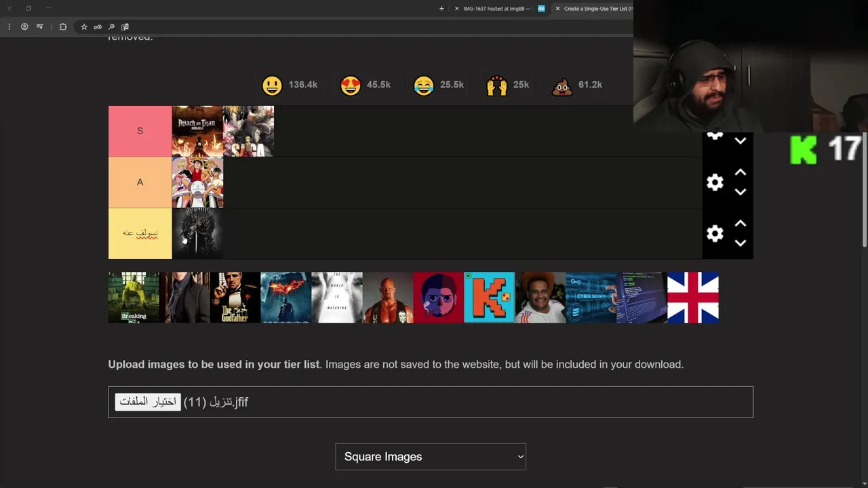This screenshot has width=868, height=488.
Task: Click the heart-eyes reaction emoji
Action: click(351, 85)
